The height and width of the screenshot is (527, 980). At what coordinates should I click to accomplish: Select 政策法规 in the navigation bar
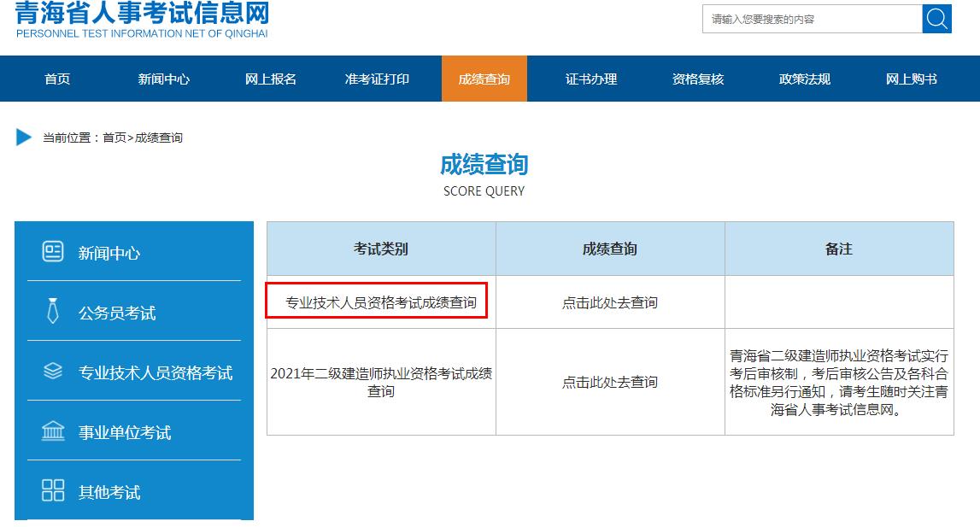[x=807, y=78]
